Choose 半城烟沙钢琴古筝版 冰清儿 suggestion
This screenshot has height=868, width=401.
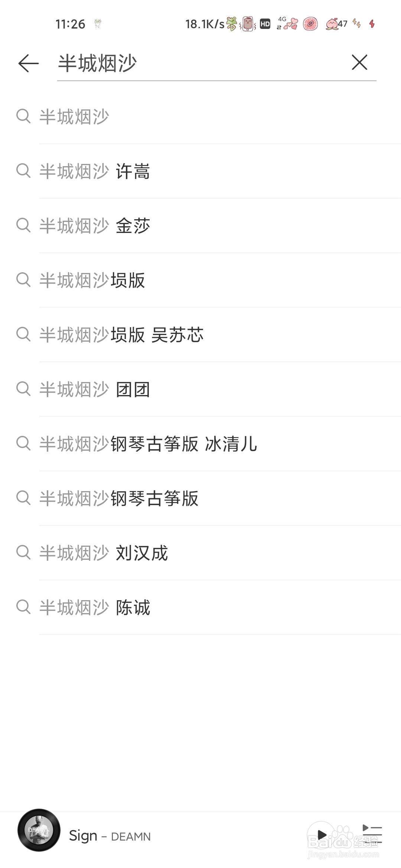pyautogui.click(x=200, y=444)
